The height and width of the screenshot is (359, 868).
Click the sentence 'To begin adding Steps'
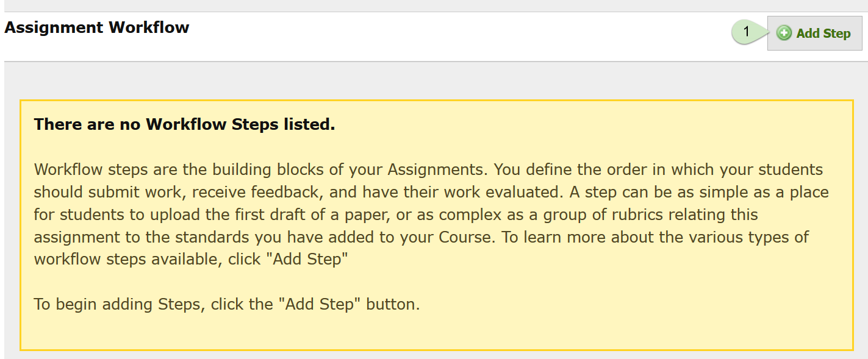click(x=227, y=304)
